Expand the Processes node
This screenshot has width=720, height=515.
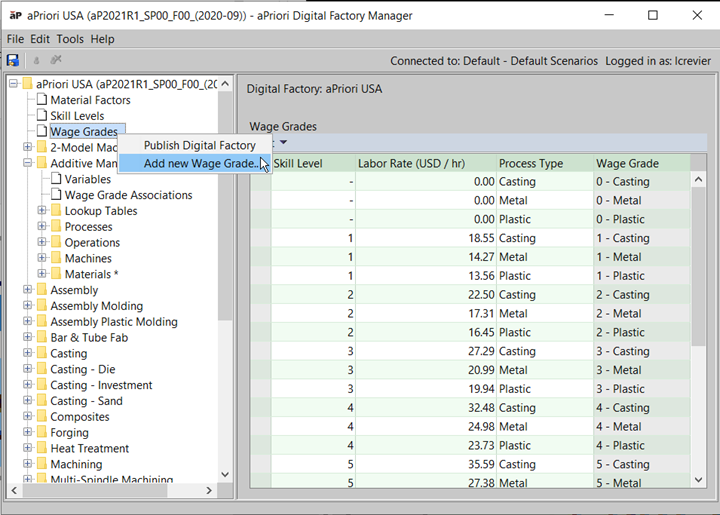(42, 226)
